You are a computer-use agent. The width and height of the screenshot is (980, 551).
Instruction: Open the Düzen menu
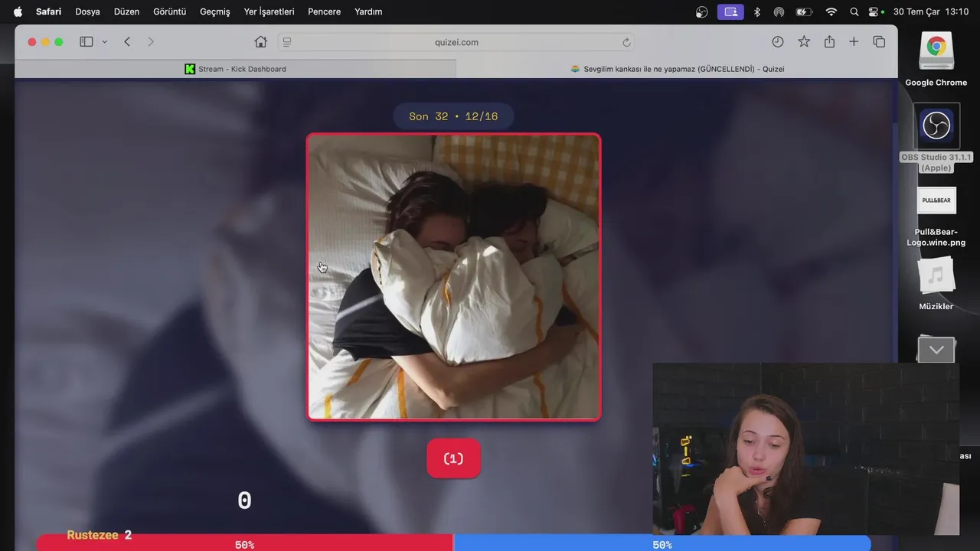click(126, 11)
